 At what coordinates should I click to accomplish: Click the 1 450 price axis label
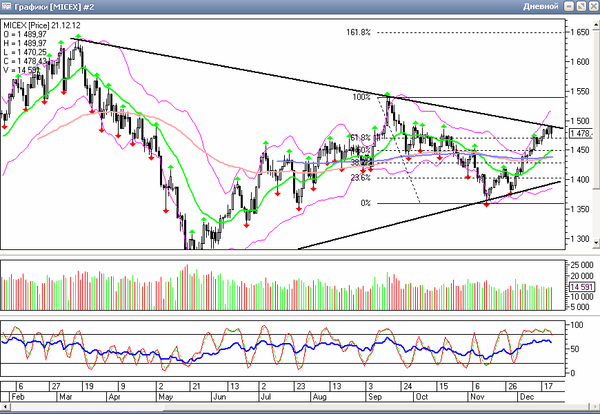[580, 150]
